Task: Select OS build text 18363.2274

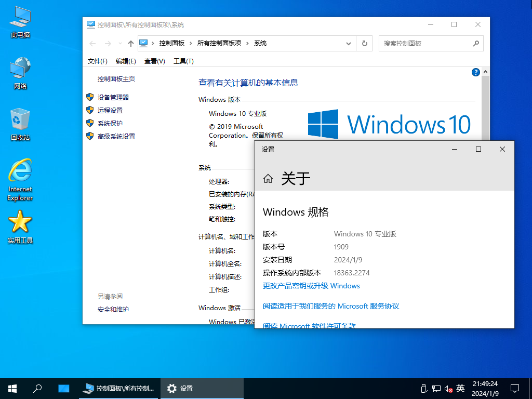Action: tap(352, 273)
